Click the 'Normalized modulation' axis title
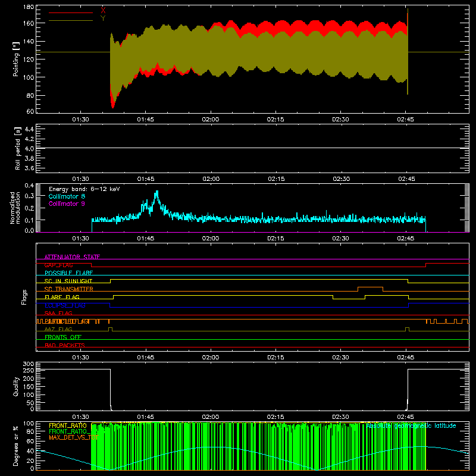476x476 pixels. [15, 208]
